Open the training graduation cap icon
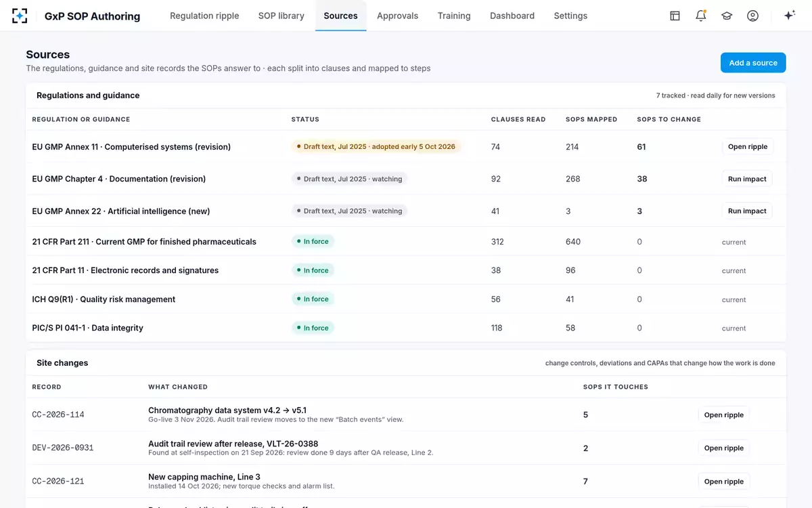 point(727,16)
